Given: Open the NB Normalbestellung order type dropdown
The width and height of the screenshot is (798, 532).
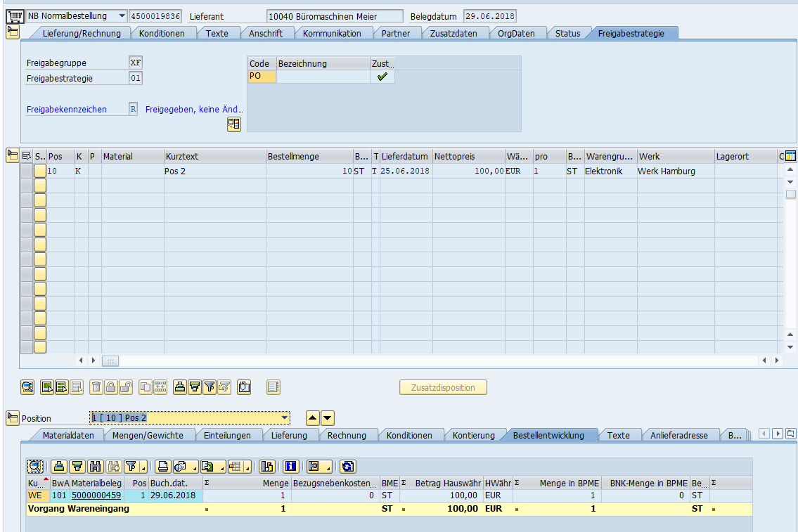Looking at the screenshot, I should [x=122, y=16].
